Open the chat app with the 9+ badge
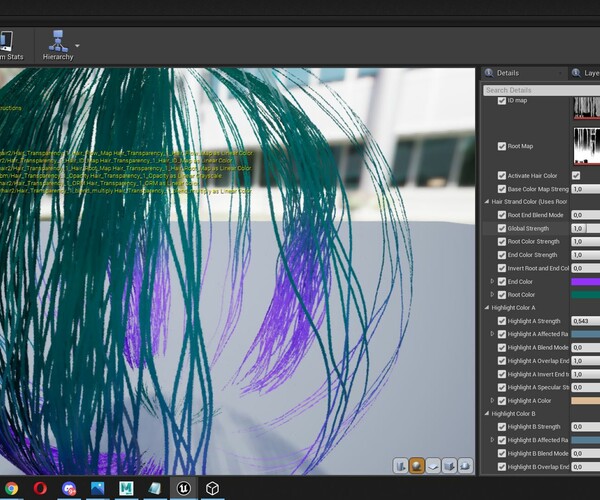This screenshot has width=600, height=500. (69, 489)
